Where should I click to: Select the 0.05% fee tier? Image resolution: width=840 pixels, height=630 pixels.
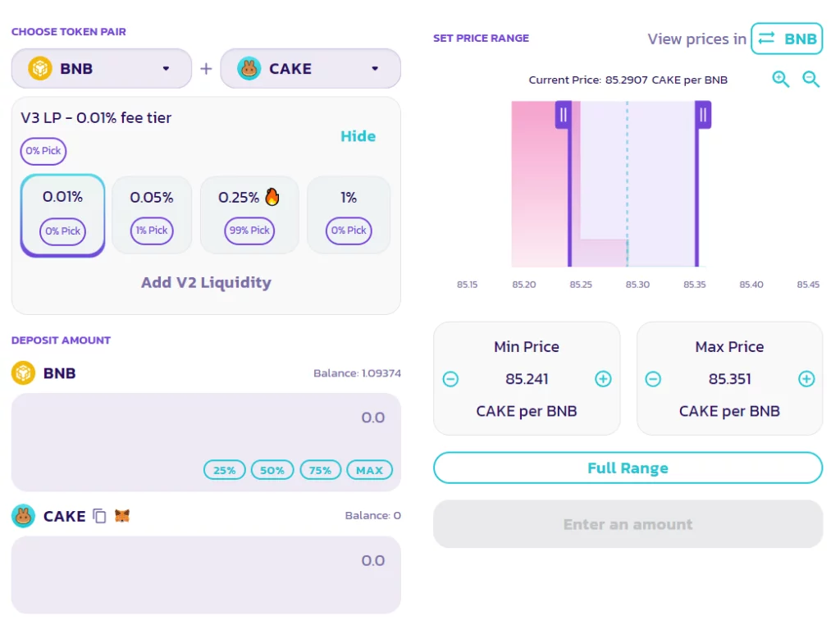coord(152,214)
